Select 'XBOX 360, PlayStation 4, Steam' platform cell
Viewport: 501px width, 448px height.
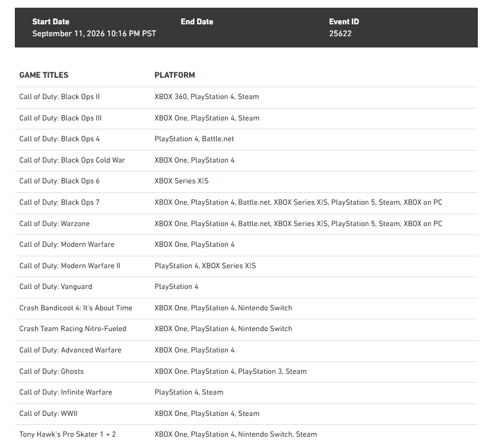(x=207, y=97)
